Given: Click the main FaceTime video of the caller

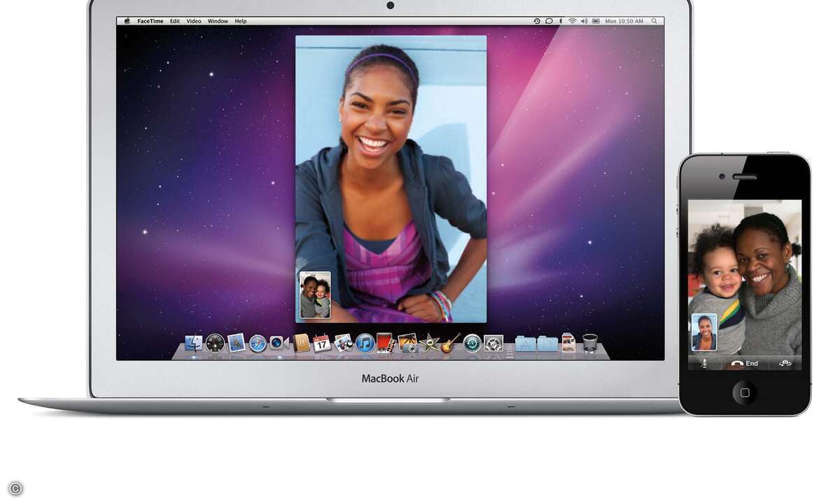Looking at the screenshot, I should (x=391, y=178).
